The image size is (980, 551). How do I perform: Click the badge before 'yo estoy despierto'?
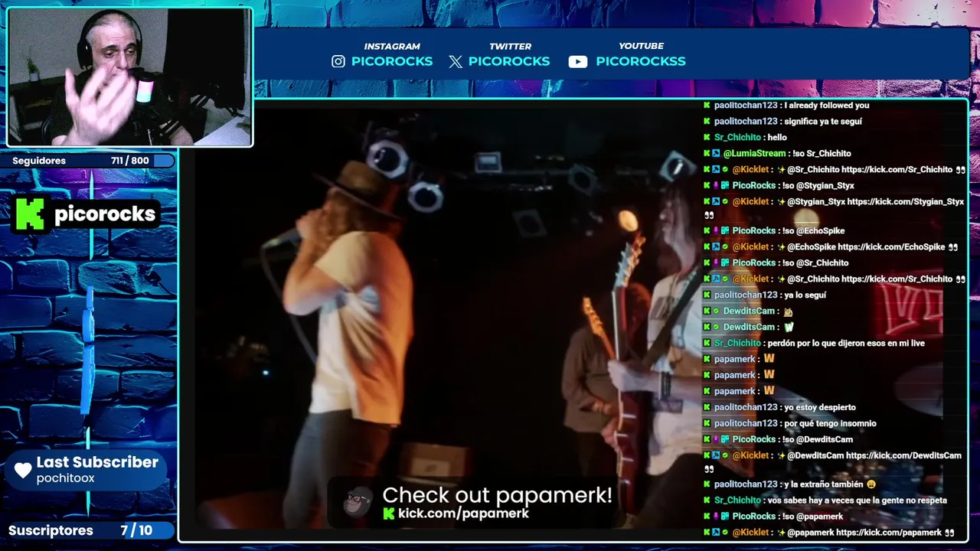point(707,408)
